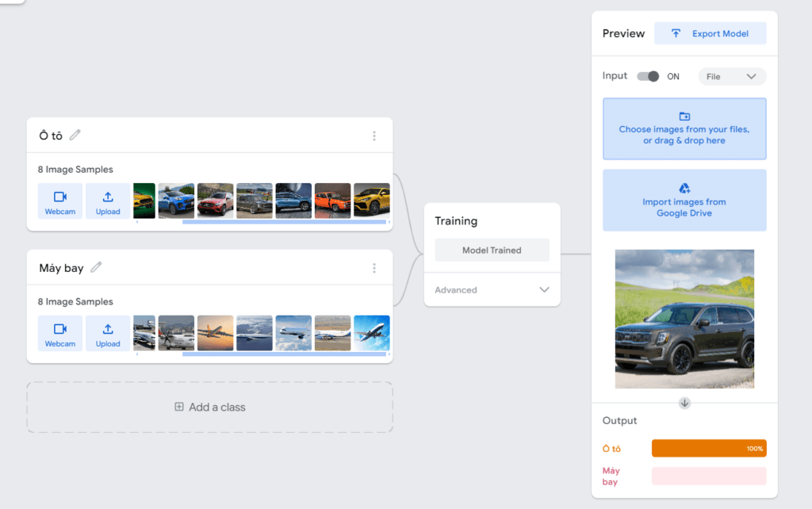Image resolution: width=812 pixels, height=509 pixels.
Task: Select the dark blue SUV sample thumbnail
Action: pos(293,201)
